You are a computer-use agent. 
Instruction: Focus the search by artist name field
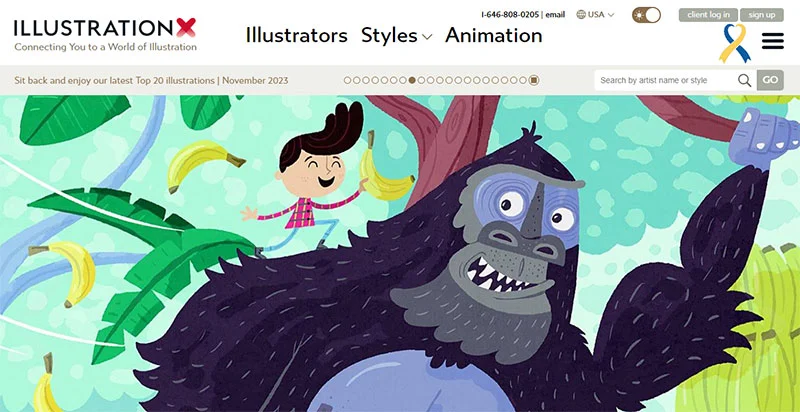tap(666, 80)
